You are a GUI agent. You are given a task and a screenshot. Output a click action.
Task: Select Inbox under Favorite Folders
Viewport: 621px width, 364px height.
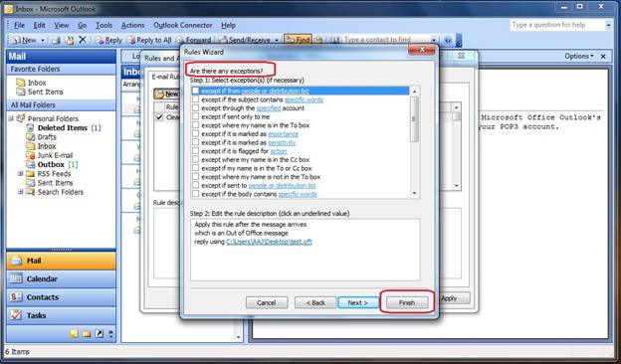click(37, 83)
